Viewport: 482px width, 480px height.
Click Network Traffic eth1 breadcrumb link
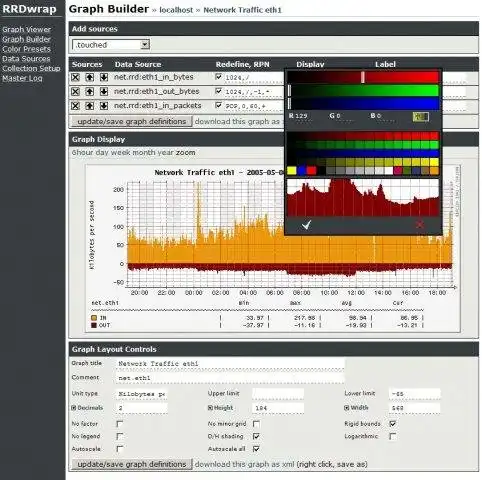tap(242, 10)
